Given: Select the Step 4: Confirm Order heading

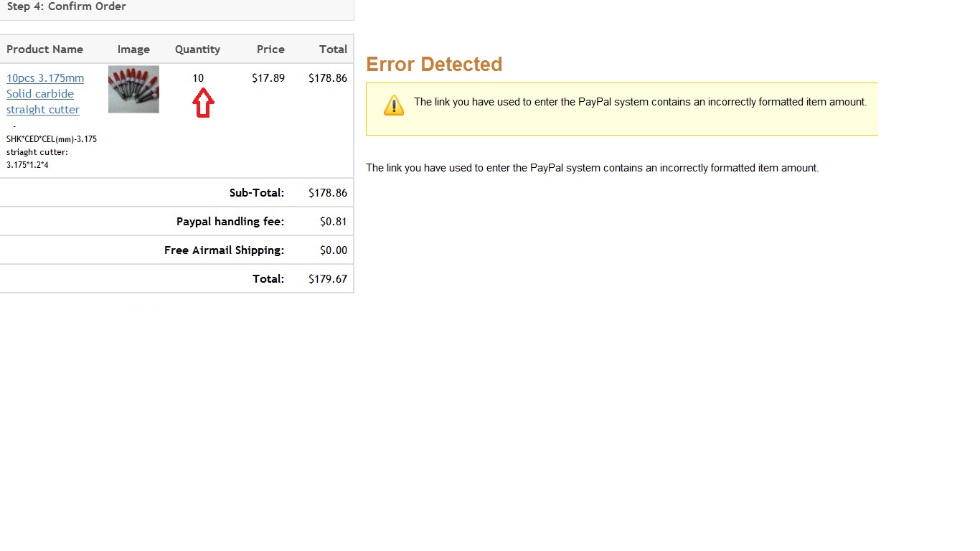Looking at the screenshot, I should [x=67, y=6].
